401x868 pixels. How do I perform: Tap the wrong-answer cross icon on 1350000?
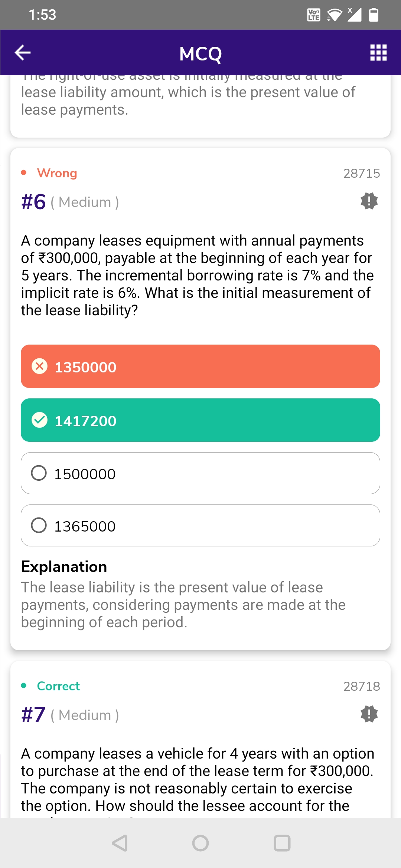click(39, 366)
